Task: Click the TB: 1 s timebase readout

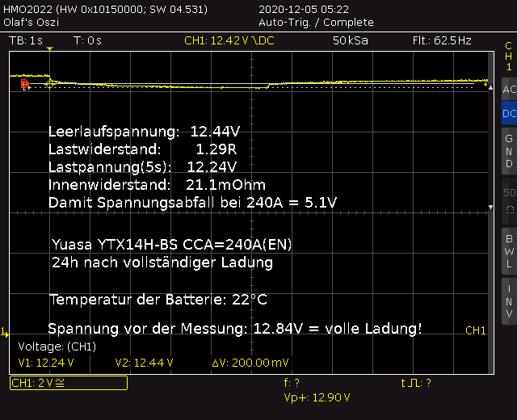Action: coord(26,40)
